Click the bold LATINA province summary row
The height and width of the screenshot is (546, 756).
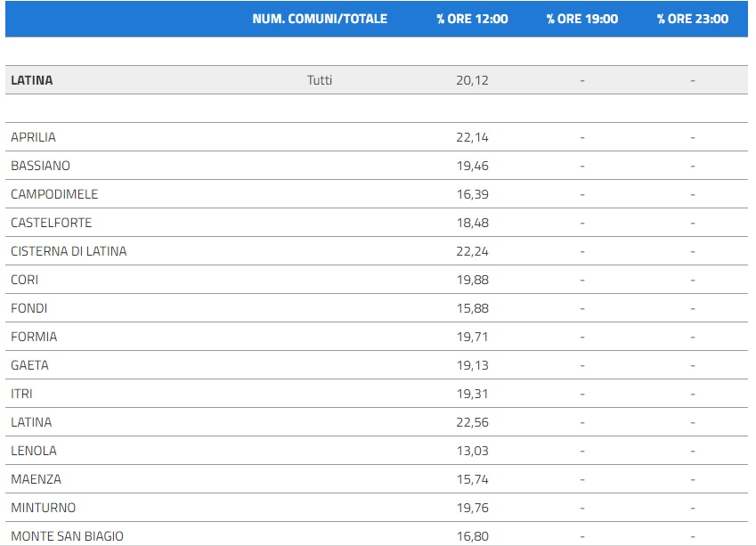pos(32,80)
